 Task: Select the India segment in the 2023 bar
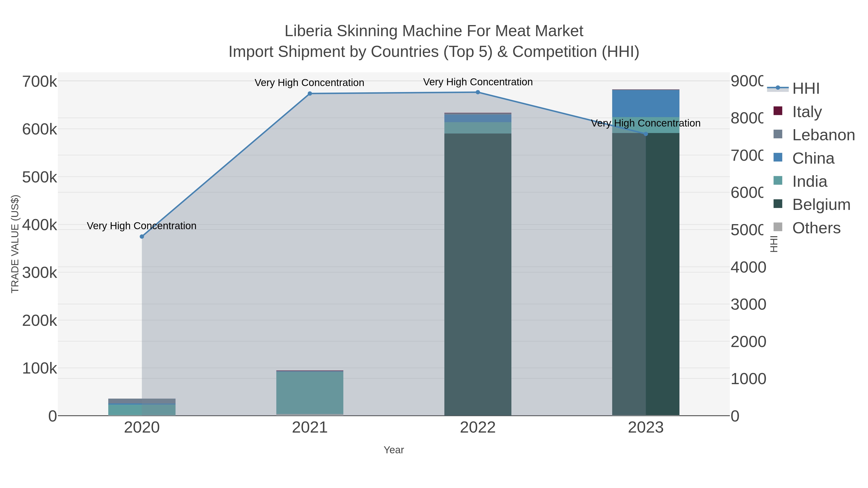pos(646,125)
